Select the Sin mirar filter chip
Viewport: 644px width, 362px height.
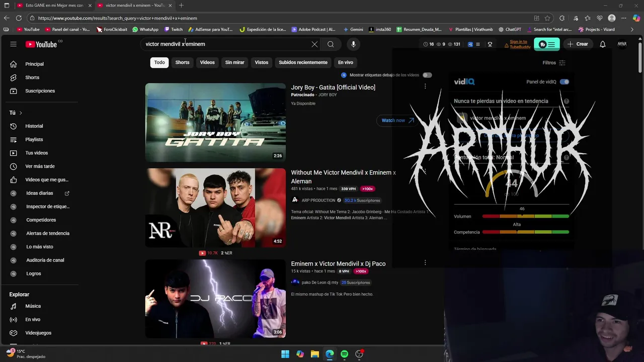point(234,62)
